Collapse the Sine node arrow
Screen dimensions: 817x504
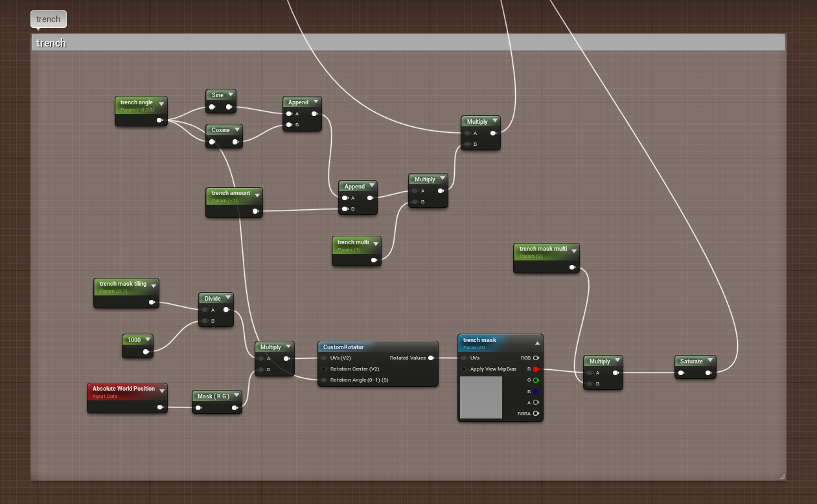tap(230, 95)
